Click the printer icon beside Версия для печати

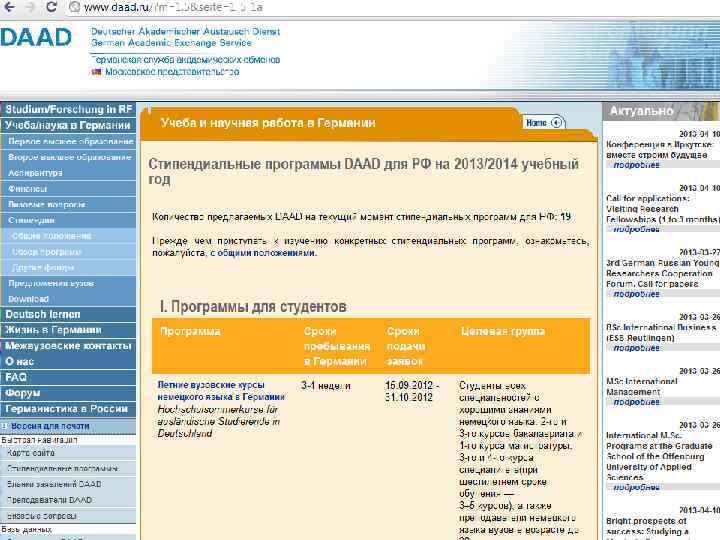5,426
